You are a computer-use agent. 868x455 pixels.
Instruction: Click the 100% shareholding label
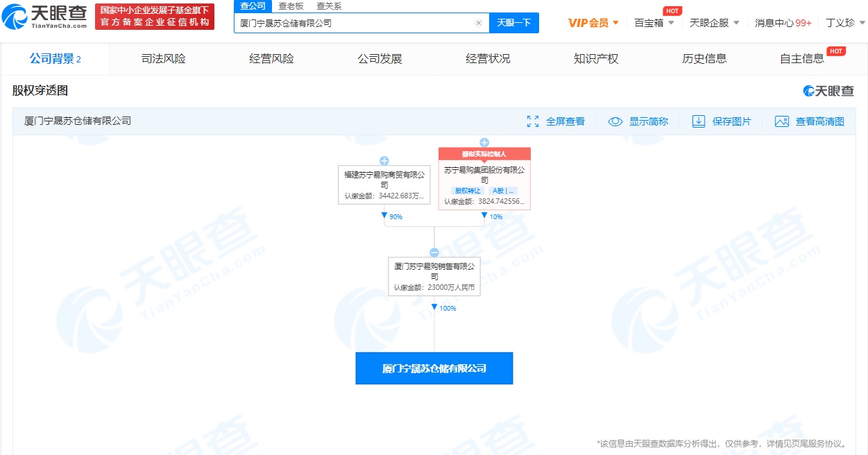448,308
